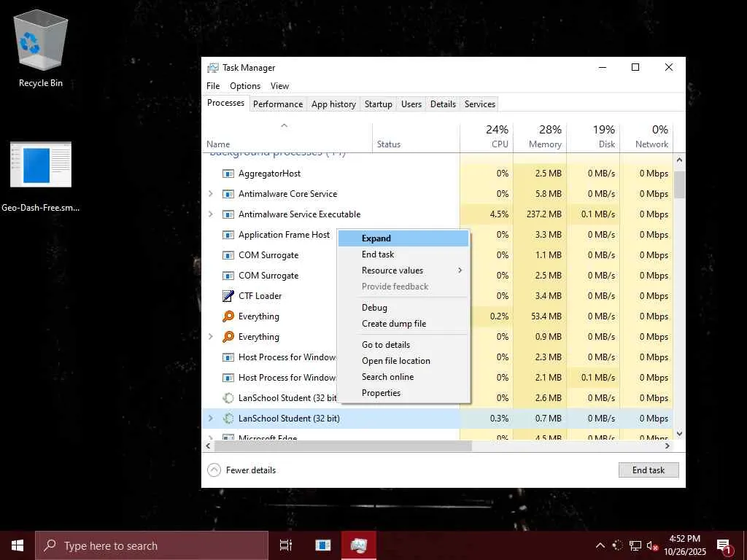Open the Options menu

point(245,86)
